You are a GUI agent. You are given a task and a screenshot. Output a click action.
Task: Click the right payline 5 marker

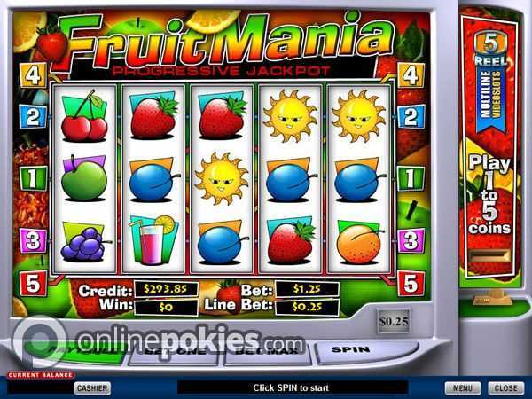click(x=411, y=284)
